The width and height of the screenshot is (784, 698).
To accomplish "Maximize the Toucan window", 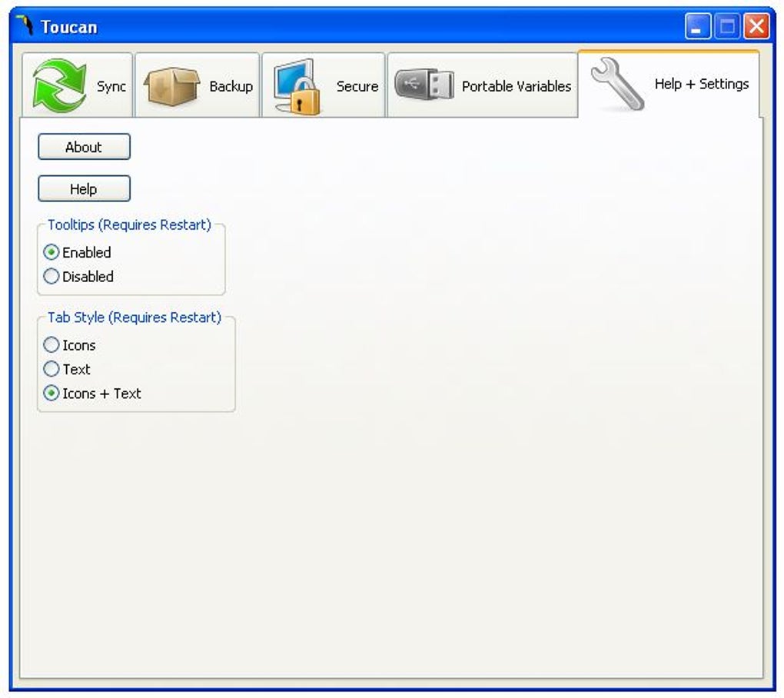I will point(727,26).
